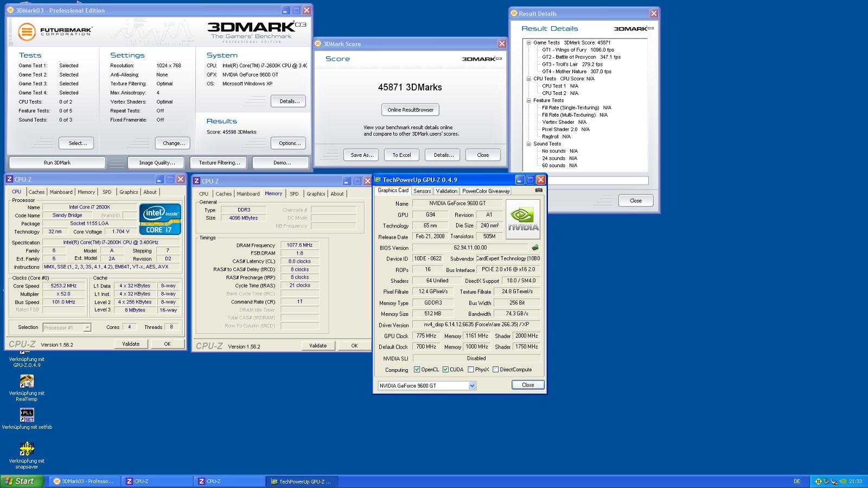Click the safely remove hardware tray icon

[x=827, y=481]
